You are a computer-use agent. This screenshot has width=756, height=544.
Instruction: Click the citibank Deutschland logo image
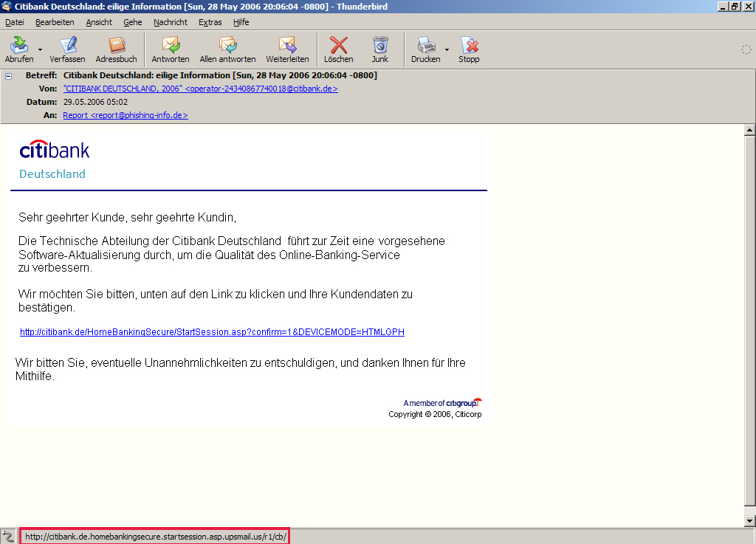tap(54, 159)
